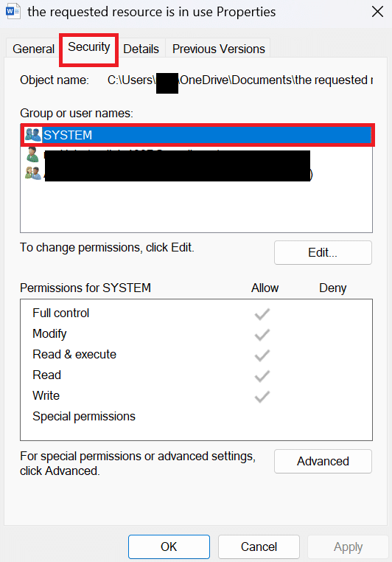Image resolution: width=392 pixels, height=562 pixels.
Task: Click the Object name path text
Action: (x=240, y=80)
